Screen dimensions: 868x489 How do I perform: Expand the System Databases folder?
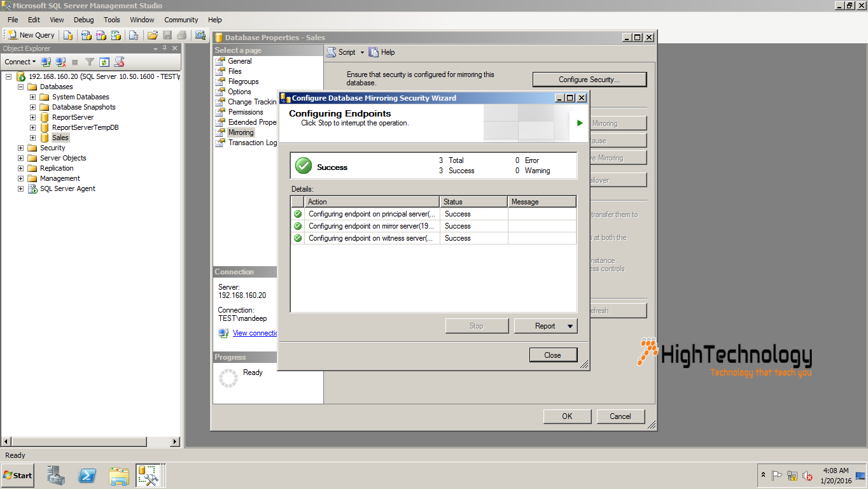[x=32, y=97]
